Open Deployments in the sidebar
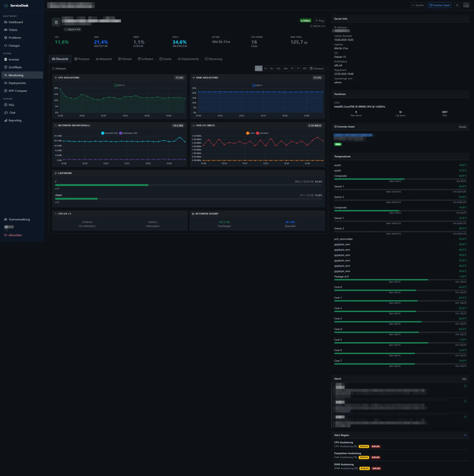Viewport: 474px width, 476px height. pos(22,83)
